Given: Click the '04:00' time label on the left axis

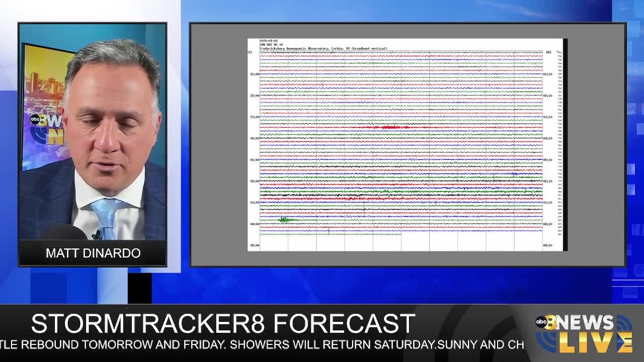Looking at the screenshot, I should click(x=255, y=224).
